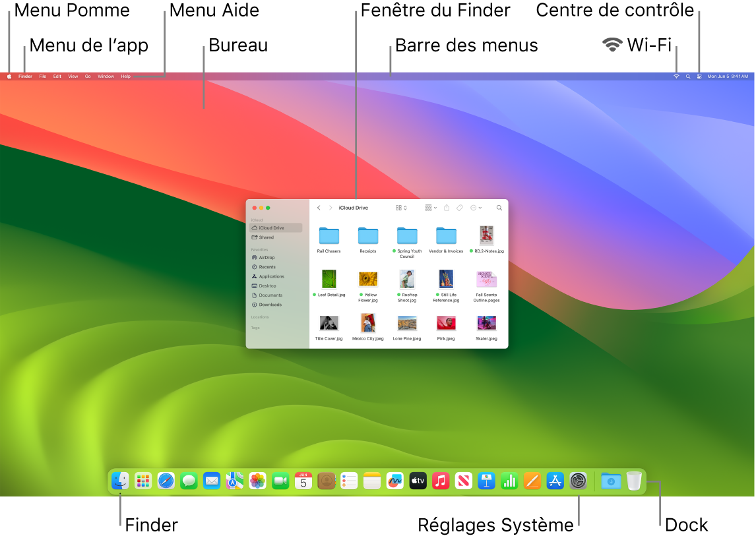Open Control Center from the menu bar

(x=698, y=76)
